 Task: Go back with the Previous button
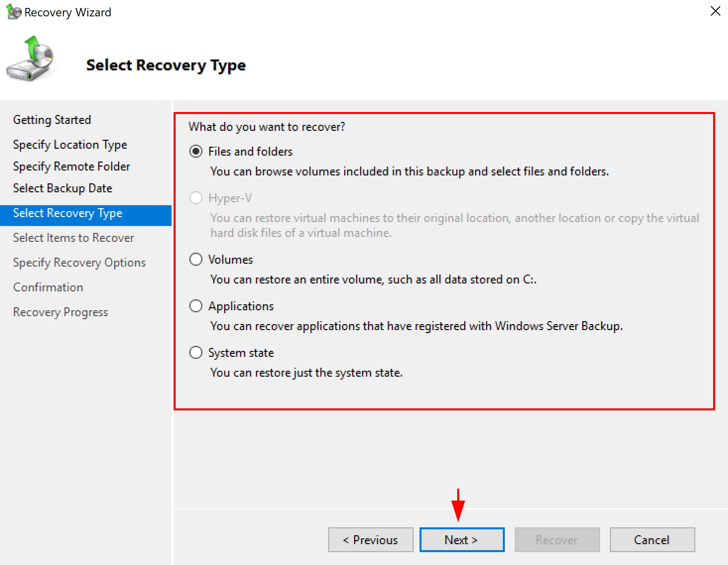point(370,540)
